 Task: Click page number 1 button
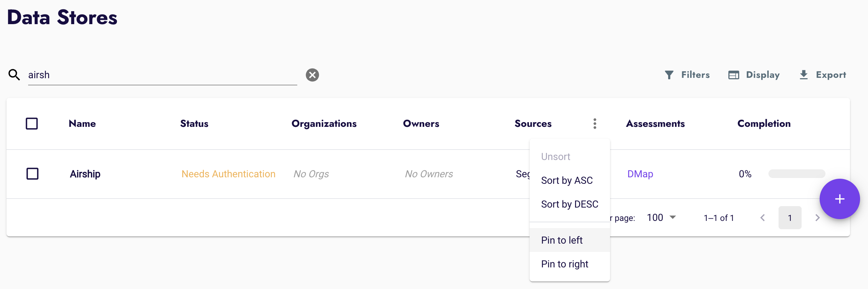click(x=790, y=218)
